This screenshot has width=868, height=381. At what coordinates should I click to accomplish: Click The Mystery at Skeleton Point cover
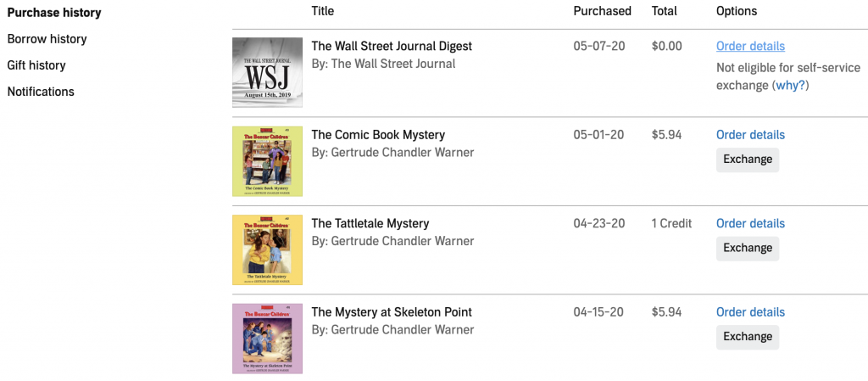[x=267, y=339]
